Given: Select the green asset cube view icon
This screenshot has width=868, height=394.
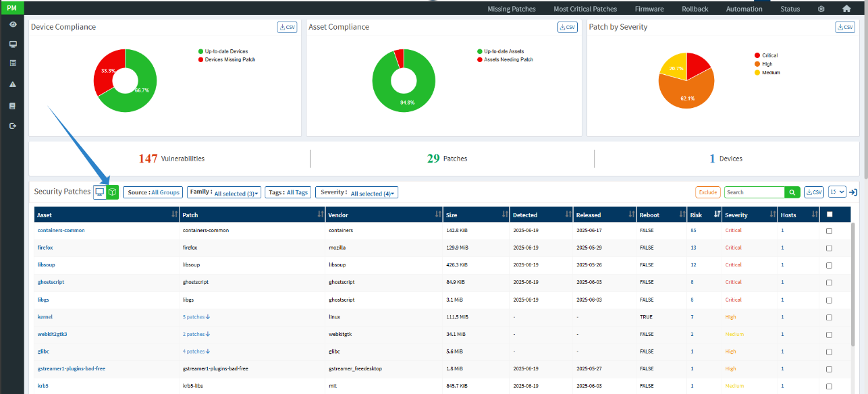Looking at the screenshot, I should tap(112, 192).
